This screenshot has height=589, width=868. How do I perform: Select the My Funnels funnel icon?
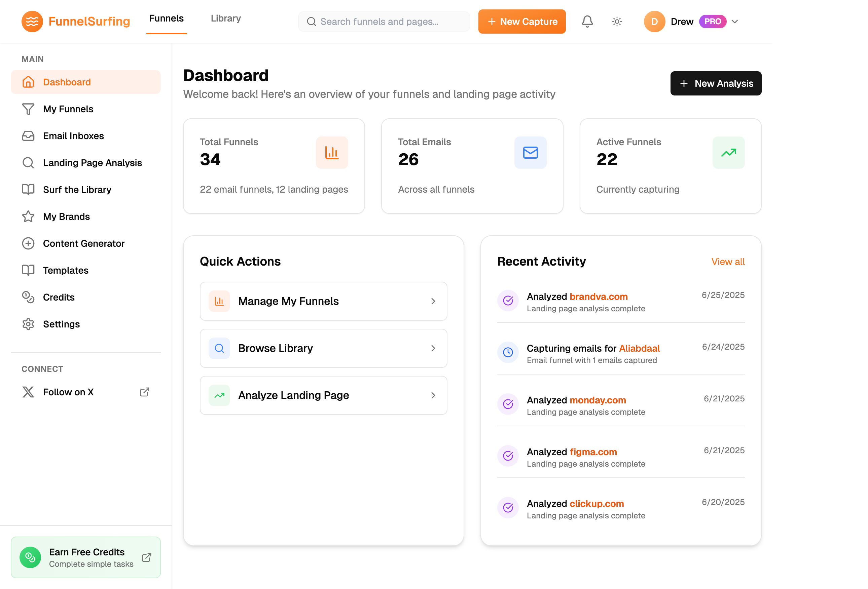[28, 109]
